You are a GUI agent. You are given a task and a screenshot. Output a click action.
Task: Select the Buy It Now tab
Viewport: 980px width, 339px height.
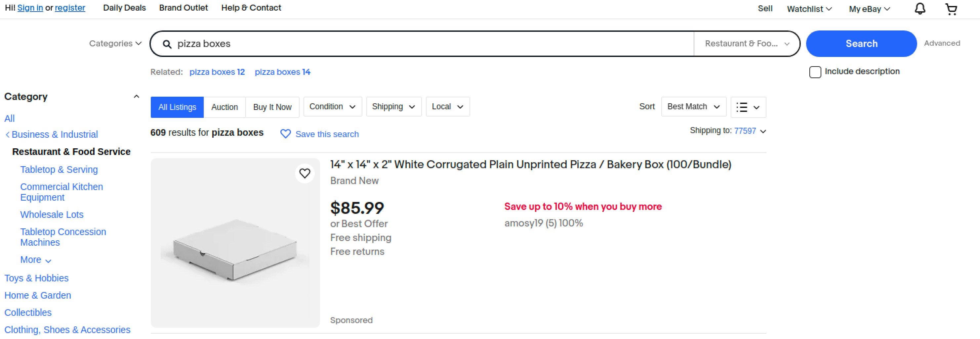click(272, 107)
